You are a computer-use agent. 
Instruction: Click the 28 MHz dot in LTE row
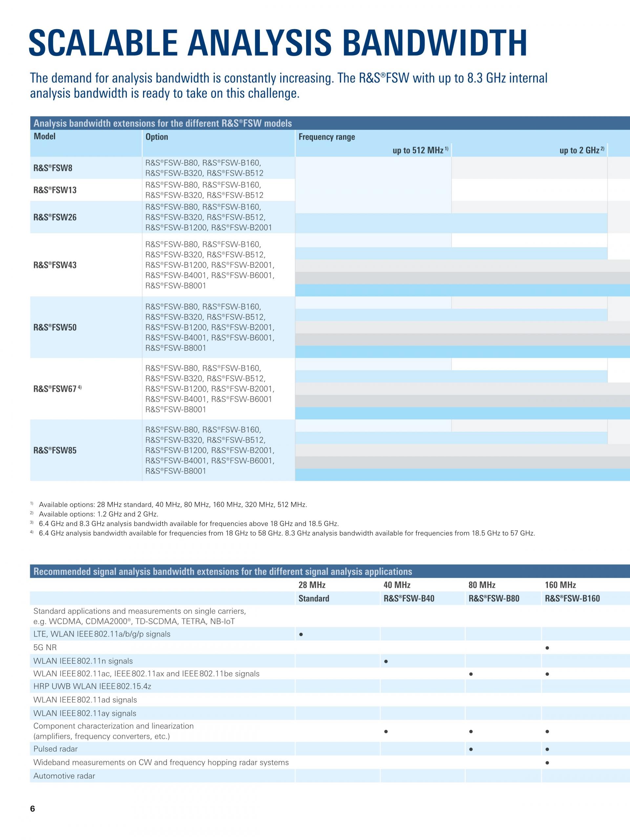(x=301, y=634)
